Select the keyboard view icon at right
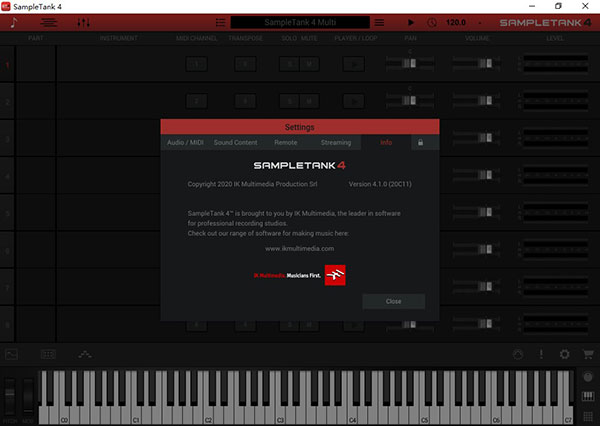 click(588, 396)
